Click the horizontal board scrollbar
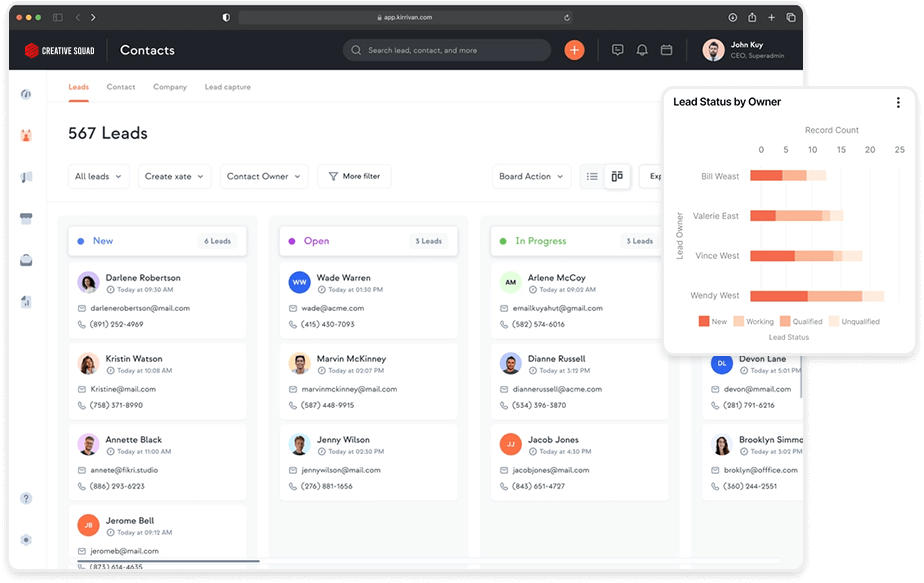Image resolution: width=924 pixels, height=583 pixels. pos(169,561)
